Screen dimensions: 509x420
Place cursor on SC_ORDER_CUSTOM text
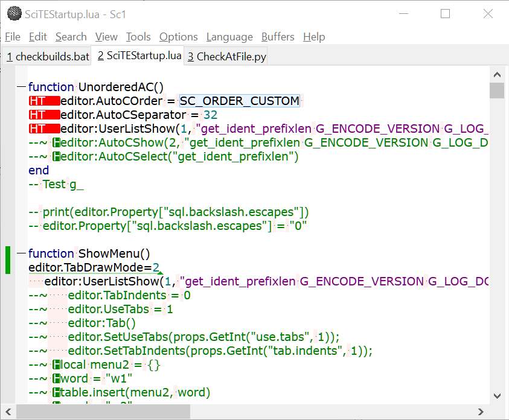[x=239, y=101]
